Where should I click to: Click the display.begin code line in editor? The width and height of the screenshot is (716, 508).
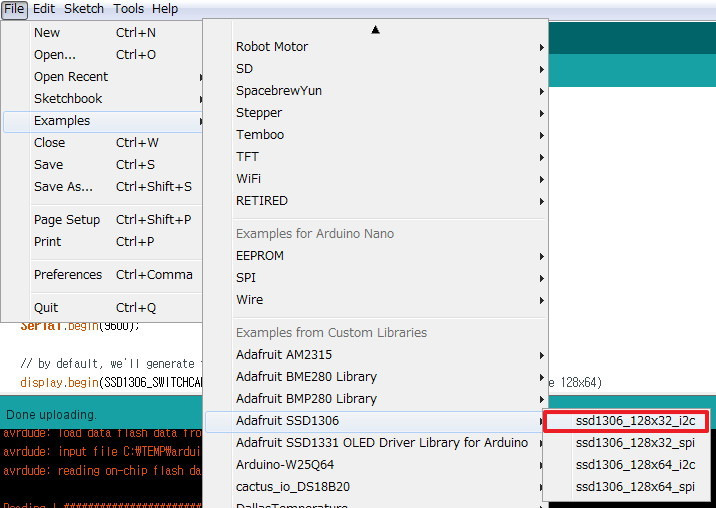tap(111, 382)
